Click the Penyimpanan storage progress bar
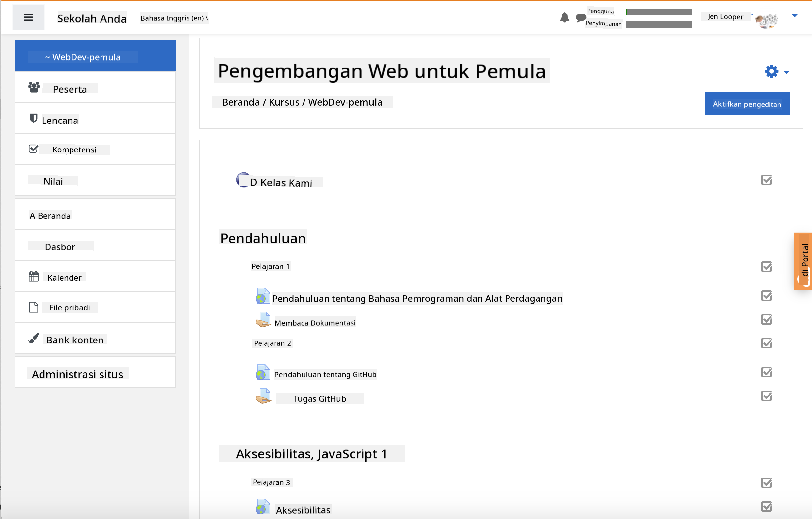This screenshot has width=812, height=519. 658,24
